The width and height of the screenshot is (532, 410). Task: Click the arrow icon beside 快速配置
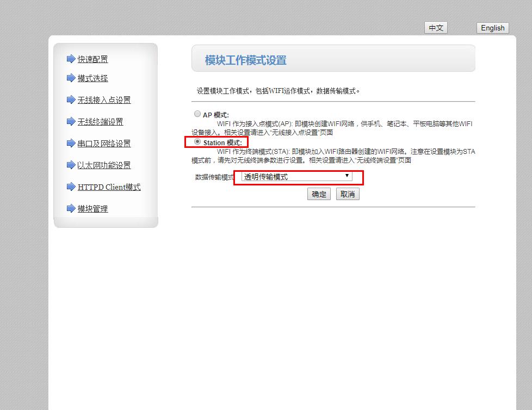(71, 59)
